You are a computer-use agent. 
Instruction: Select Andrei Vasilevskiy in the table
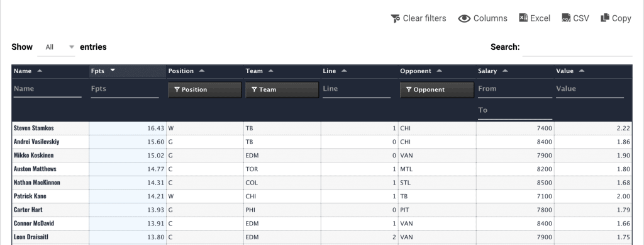[x=36, y=142]
